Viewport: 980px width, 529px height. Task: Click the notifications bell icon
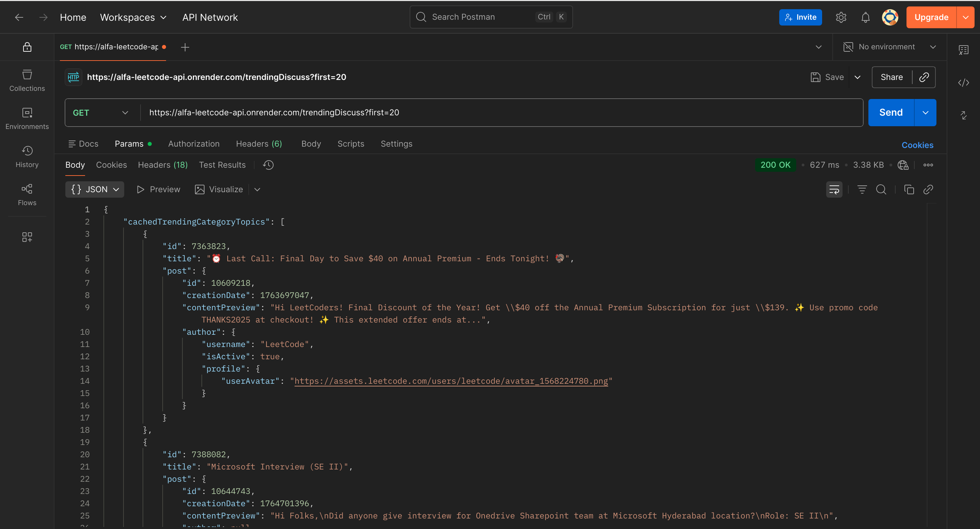tap(865, 17)
